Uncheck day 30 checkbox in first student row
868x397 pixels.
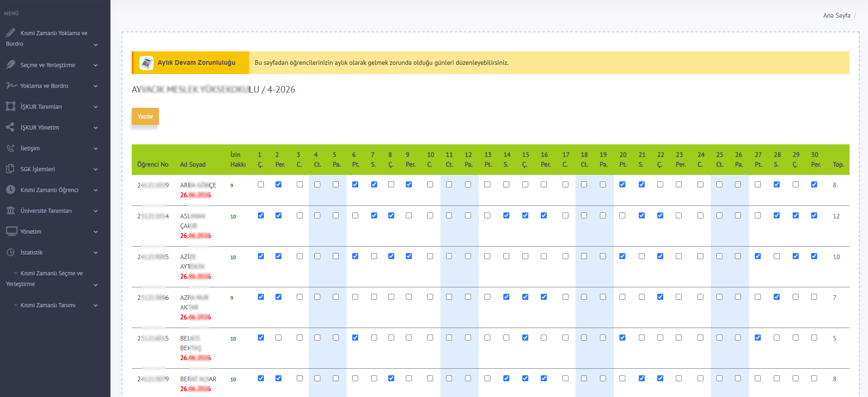click(x=814, y=184)
